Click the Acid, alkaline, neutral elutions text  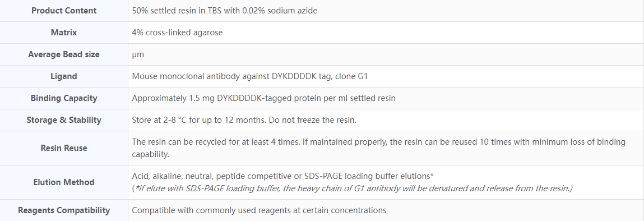[283, 176]
